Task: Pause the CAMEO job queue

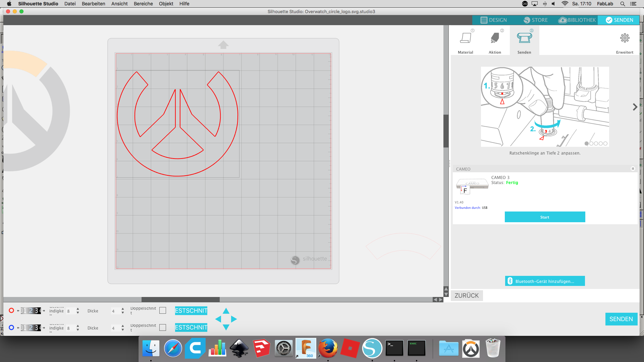Action: click(x=633, y=169)
